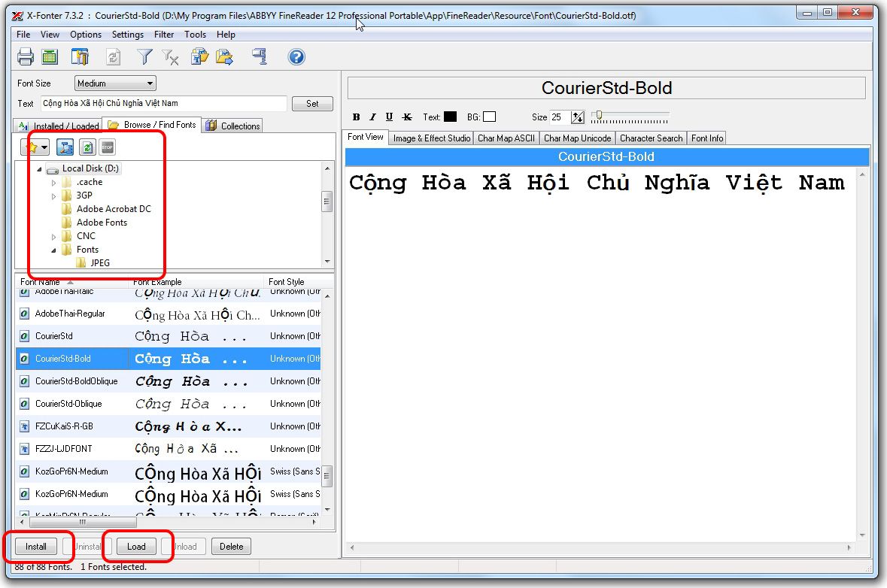
Task: Click the Set button
Action: tap(312, 104)
